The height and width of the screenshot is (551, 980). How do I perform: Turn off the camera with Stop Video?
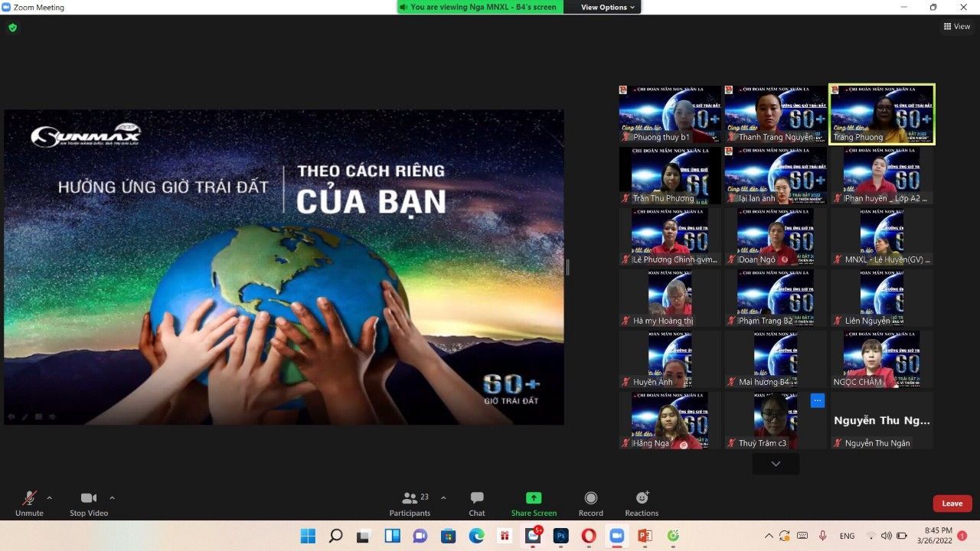[x=89, y=503]
